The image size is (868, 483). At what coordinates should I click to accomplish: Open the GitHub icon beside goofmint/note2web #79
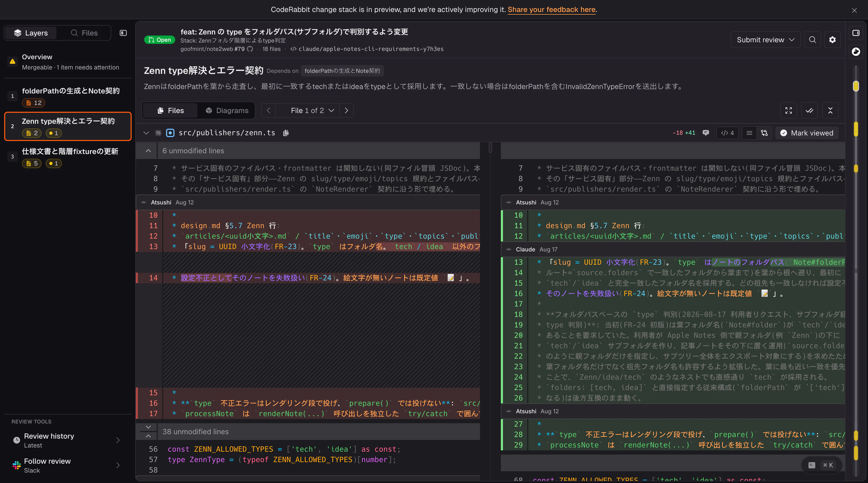[x=250, y=49]
